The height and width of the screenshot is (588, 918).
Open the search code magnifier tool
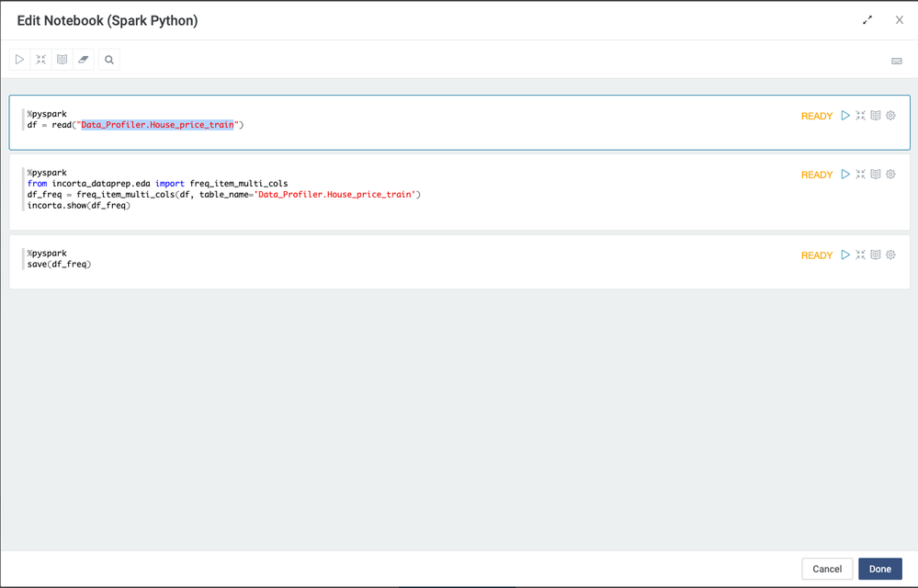(109, 60)
